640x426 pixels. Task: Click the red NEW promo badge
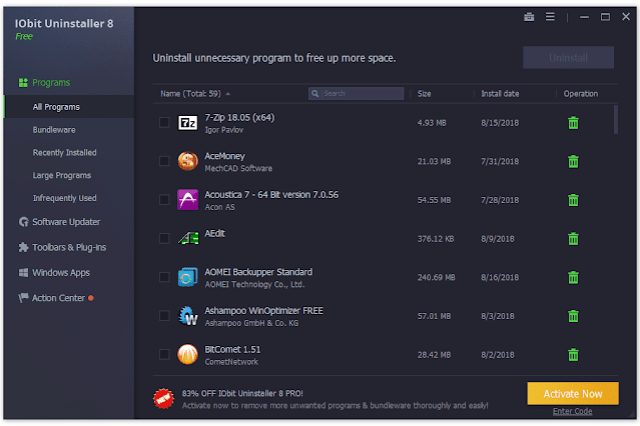pyautogui.click(x=164, y=398)
